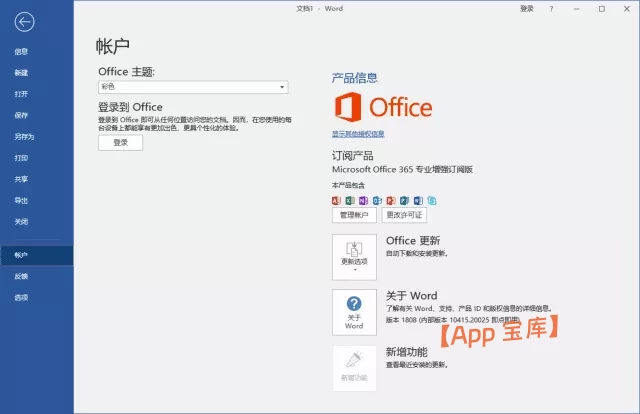Viewport: 640px width, 414px height.
Task: Click the 本产品包含 label
Action: click(x=348, y=185)
